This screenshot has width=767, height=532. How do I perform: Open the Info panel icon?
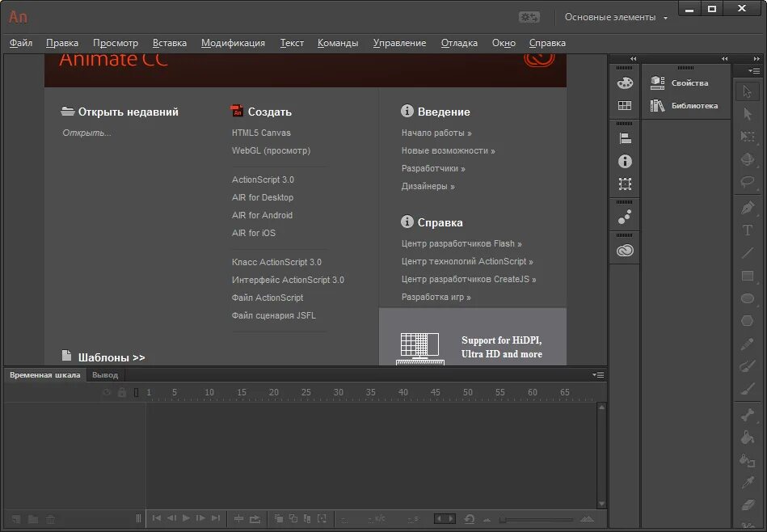click(625, 161)
